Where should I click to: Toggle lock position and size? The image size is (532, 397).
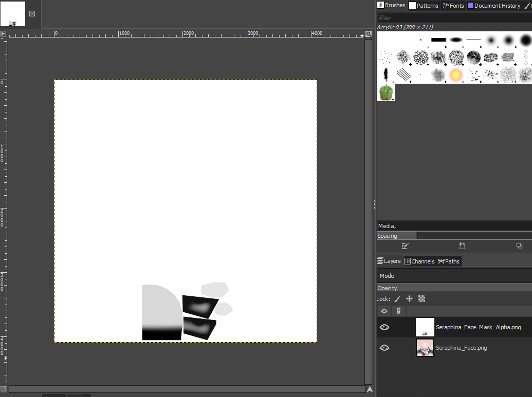coord(409,299)
